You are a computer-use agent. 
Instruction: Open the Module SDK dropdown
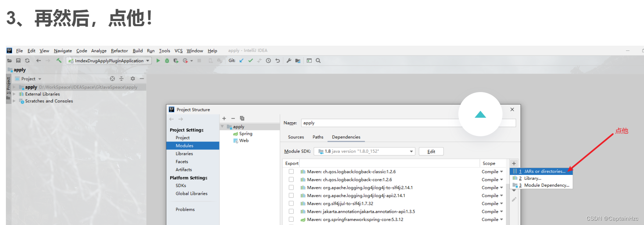[364, 151]
